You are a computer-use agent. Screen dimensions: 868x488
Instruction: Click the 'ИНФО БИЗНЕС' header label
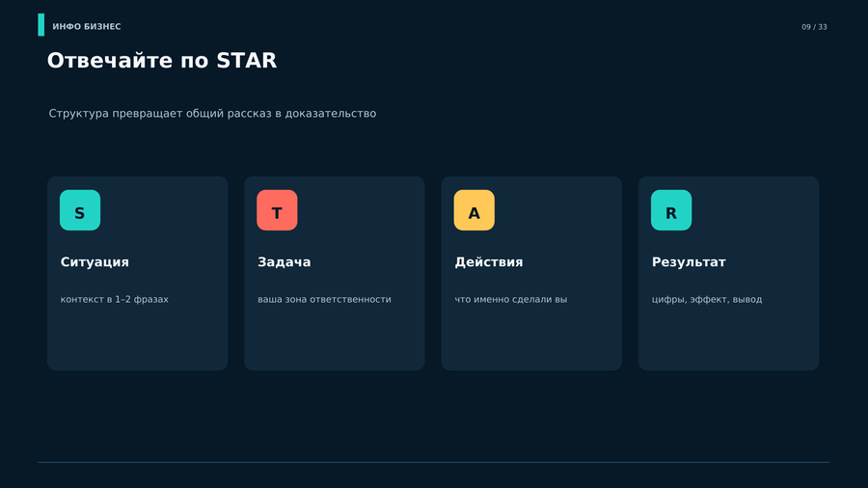(x=87, y=27)
